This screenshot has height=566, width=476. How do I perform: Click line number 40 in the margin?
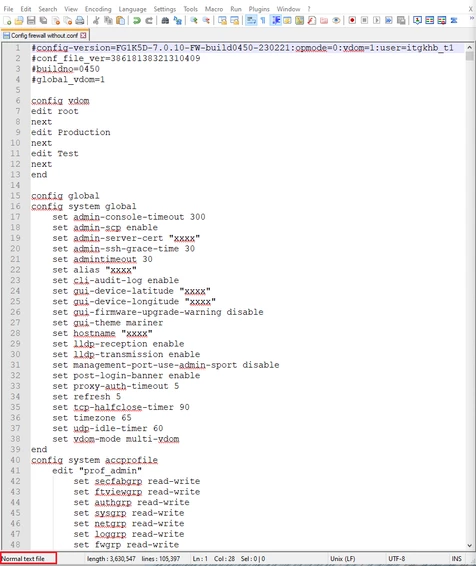[15, 460]
